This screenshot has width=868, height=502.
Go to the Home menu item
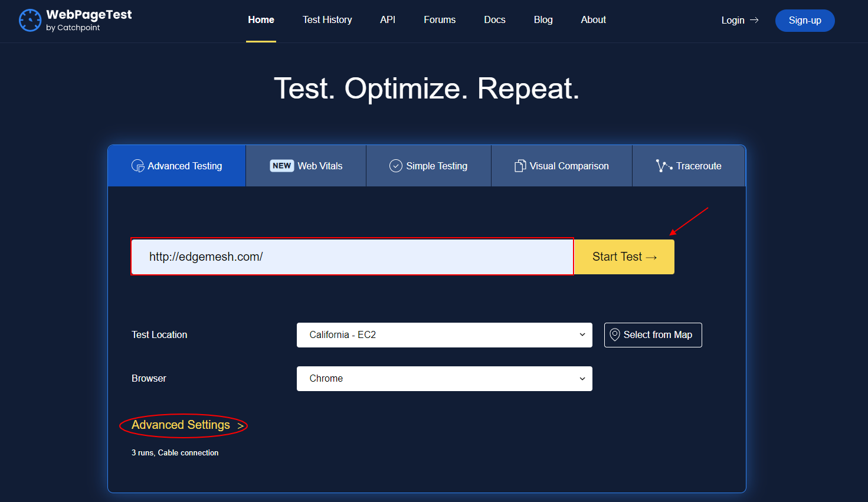[x=261, y=19]
